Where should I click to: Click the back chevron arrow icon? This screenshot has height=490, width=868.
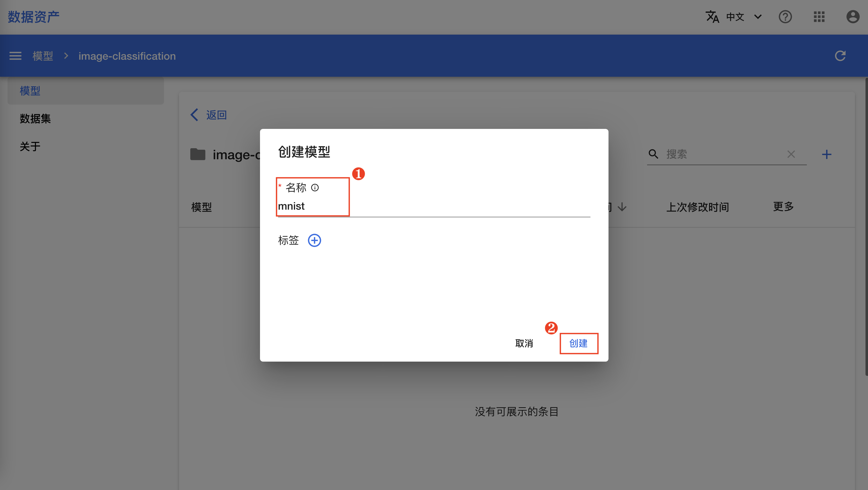click(x=194, y=115)
